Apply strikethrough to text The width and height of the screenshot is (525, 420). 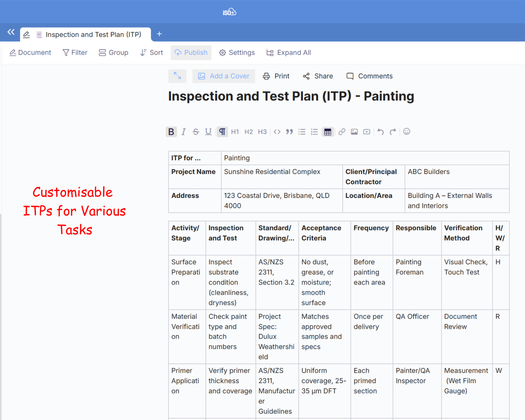(x=196, y=132)
